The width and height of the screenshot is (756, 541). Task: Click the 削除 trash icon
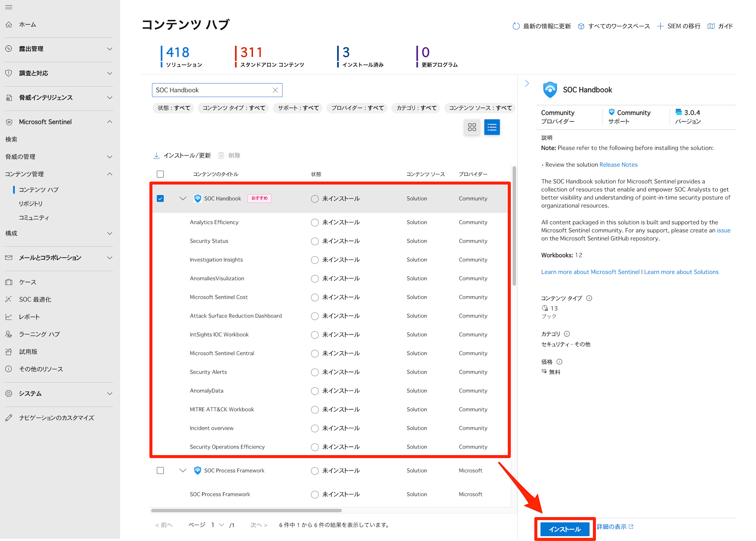pyautogui.click(x=221, y=155)
